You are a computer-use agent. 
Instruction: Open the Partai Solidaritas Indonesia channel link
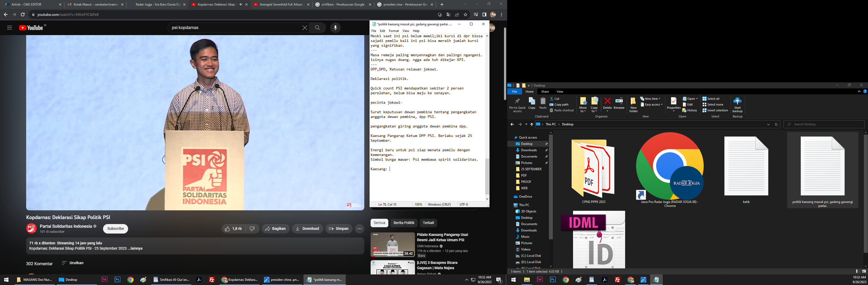coord(66,226)
